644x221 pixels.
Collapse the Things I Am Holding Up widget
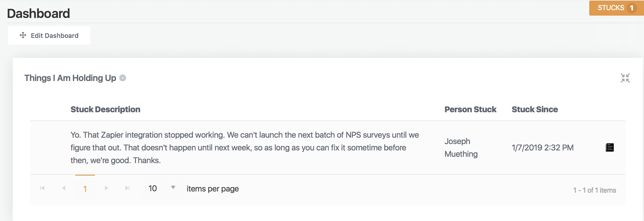[625, 78]
